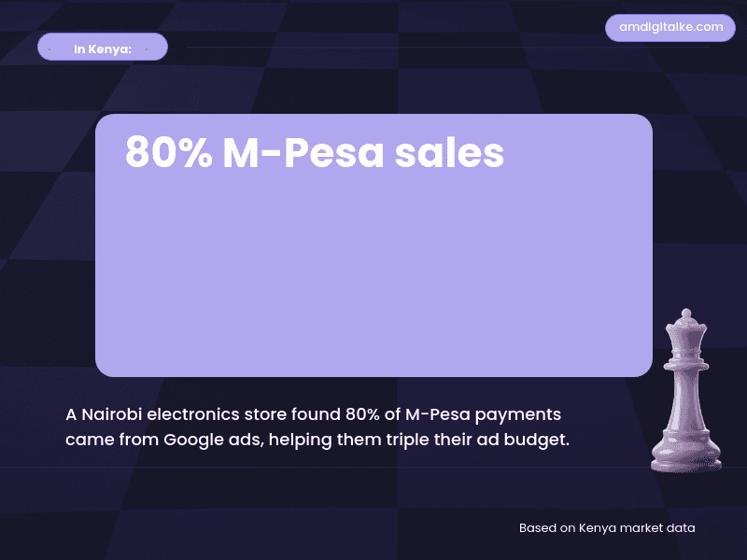
Task: Click the "80%" figure in the headline
Action: coord(168,153)
